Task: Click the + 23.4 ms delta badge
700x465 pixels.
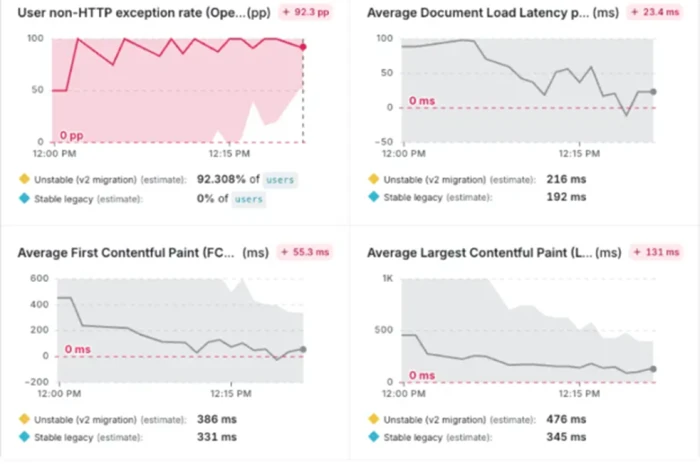Action: [x=655, y=12]
